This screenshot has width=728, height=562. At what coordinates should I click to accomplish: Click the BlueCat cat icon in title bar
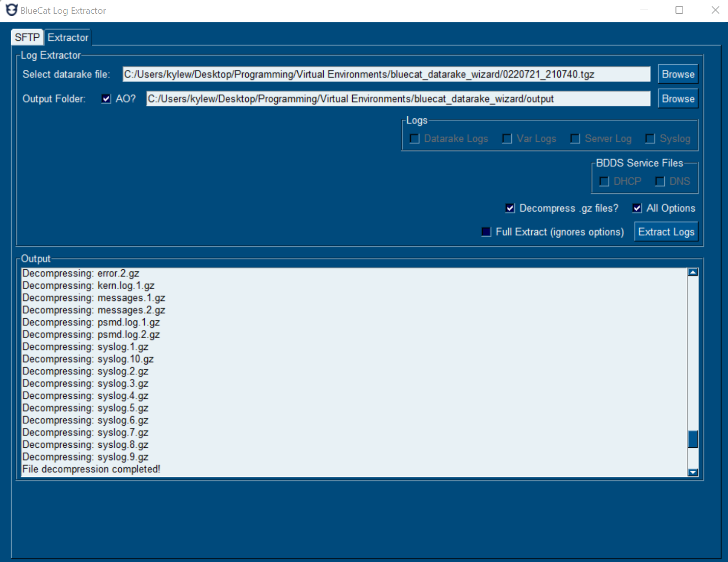(11, 10)
